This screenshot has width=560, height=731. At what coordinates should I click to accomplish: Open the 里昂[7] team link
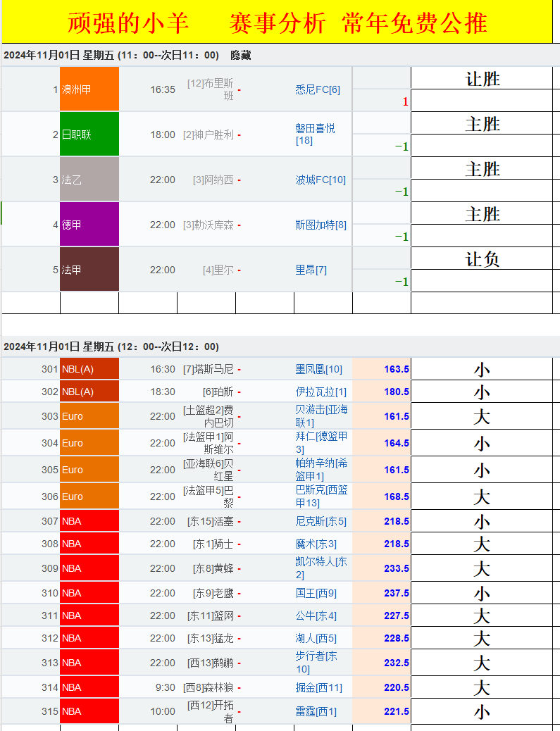point(311,270)
